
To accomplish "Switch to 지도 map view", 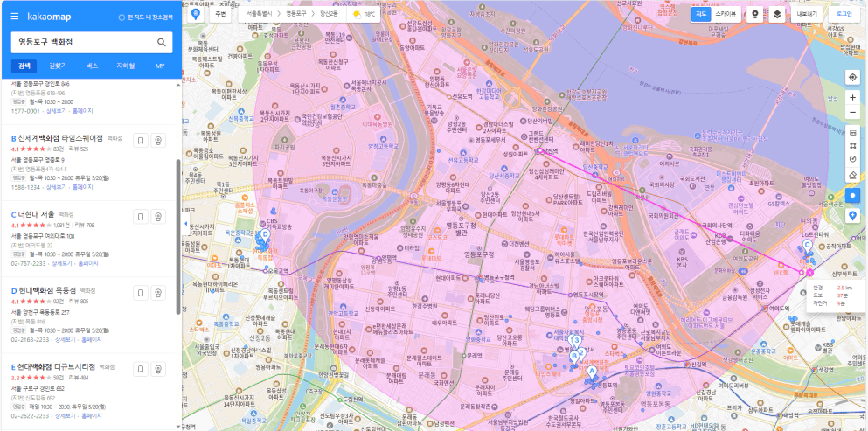I will [700, 14].
